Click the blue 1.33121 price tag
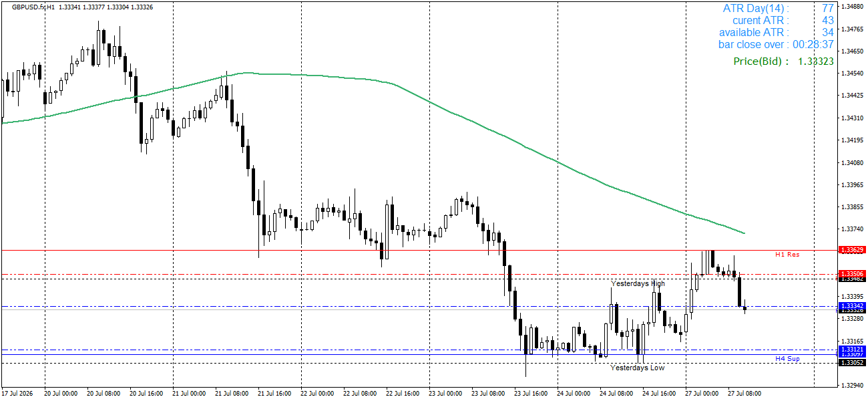Image resolution: width=868 pixels, height=401 pixels. click(853, 350)
